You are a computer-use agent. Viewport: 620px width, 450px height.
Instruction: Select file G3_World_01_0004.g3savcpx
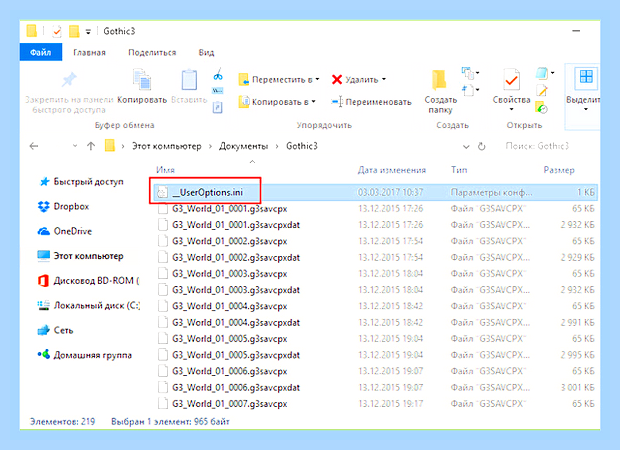coord(229,306)
